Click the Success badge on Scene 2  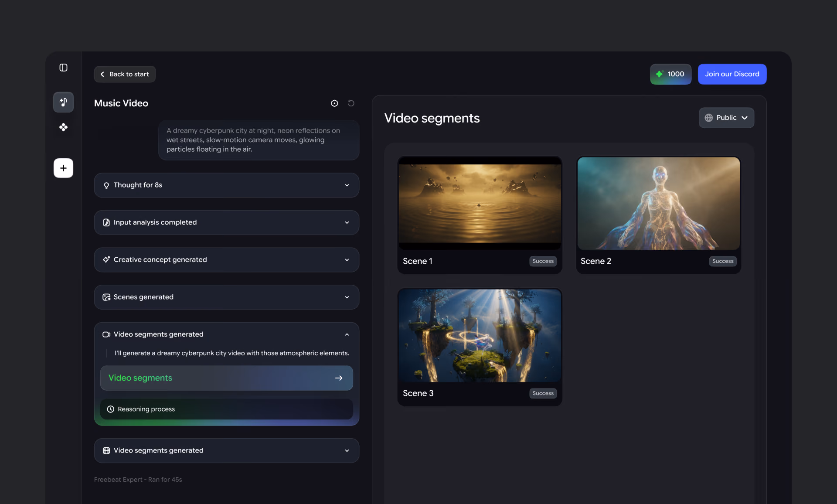(x=722, y=261)
